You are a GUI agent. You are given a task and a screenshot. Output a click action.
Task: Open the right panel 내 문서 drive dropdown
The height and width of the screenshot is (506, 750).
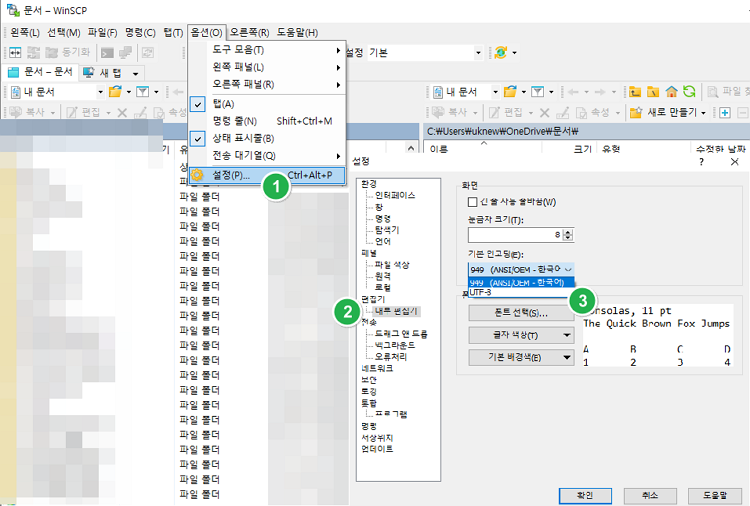pyautogui.click(x=496, y=91)
